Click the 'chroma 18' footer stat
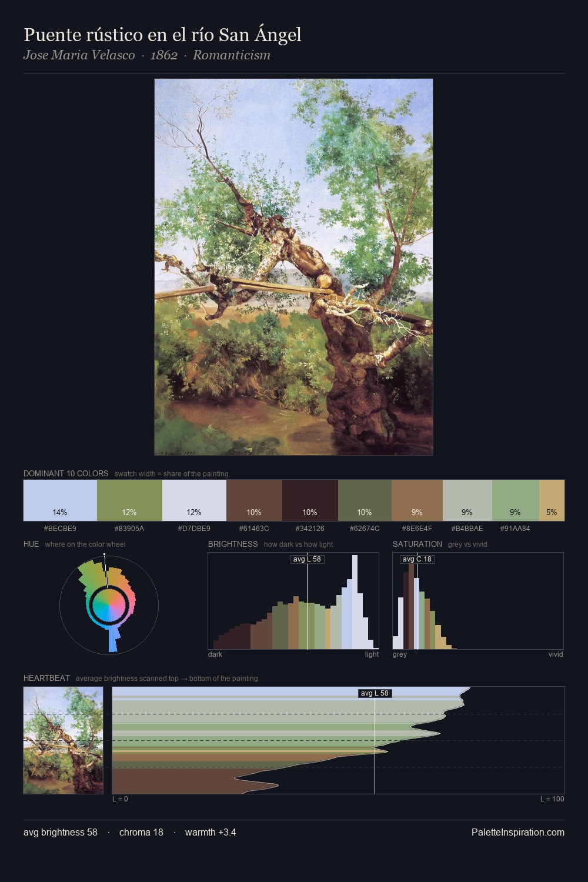Screen dimensions: 588x882 coord(141,832)
